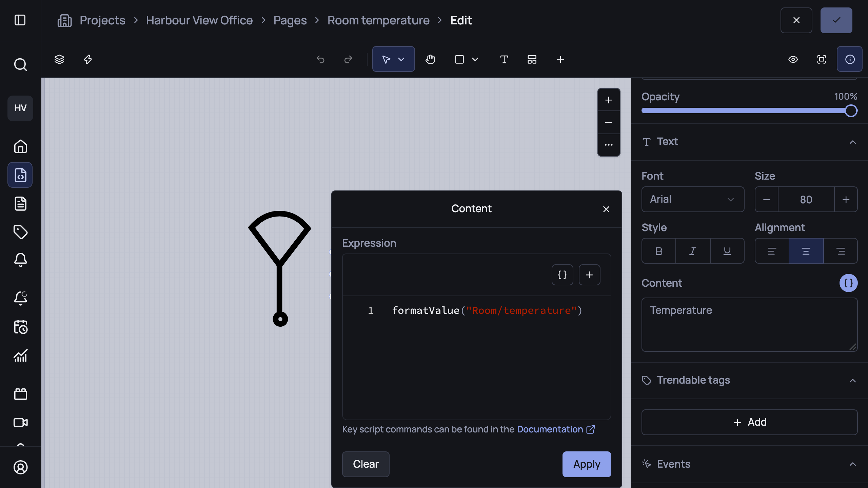Image resolution: width=868 pixels, height=488 pixels.
Task: Go to Room temperature breadcrumb
Action: [378, 20]
